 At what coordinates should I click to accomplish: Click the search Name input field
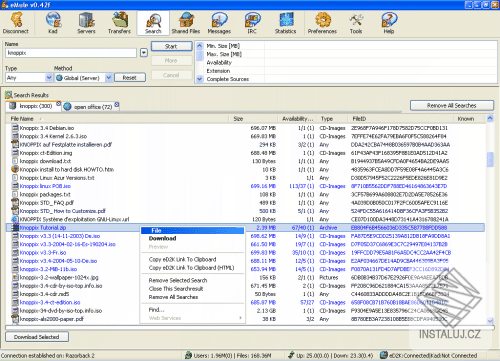[x=71, y=53]
